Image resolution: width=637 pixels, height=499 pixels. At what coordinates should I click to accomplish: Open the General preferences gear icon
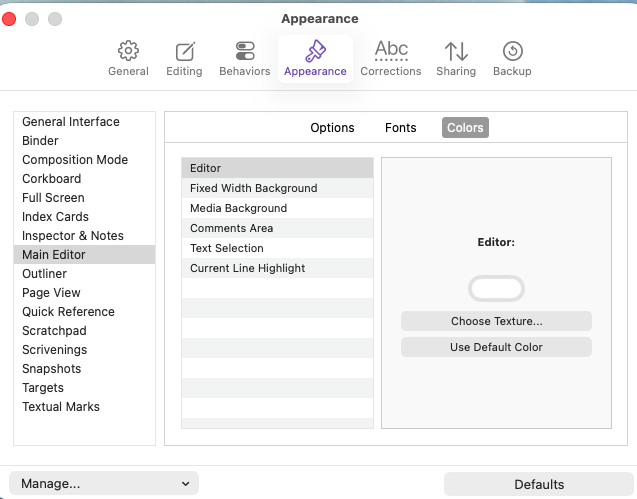(128, 51)
